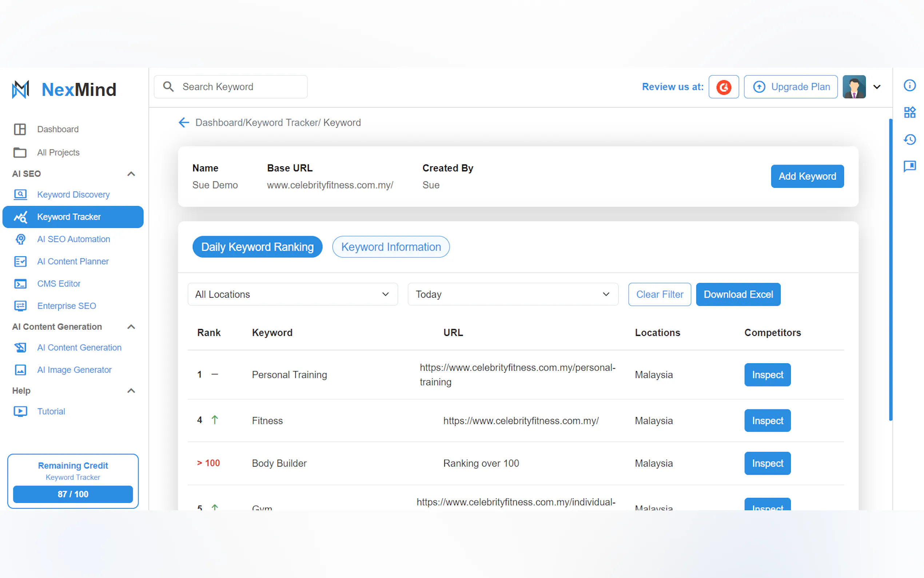Open the All Locations dropdown

point(292,294)
